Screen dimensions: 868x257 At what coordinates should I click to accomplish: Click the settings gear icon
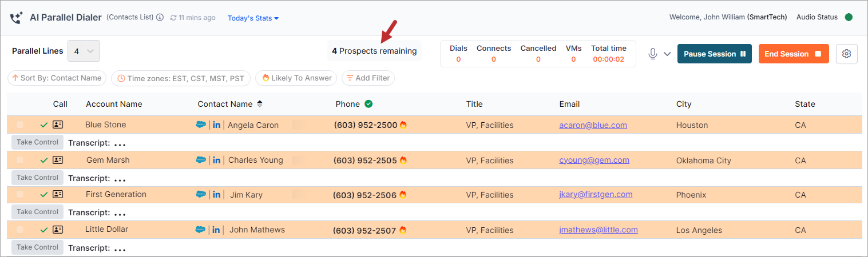[x=847, y=54]
